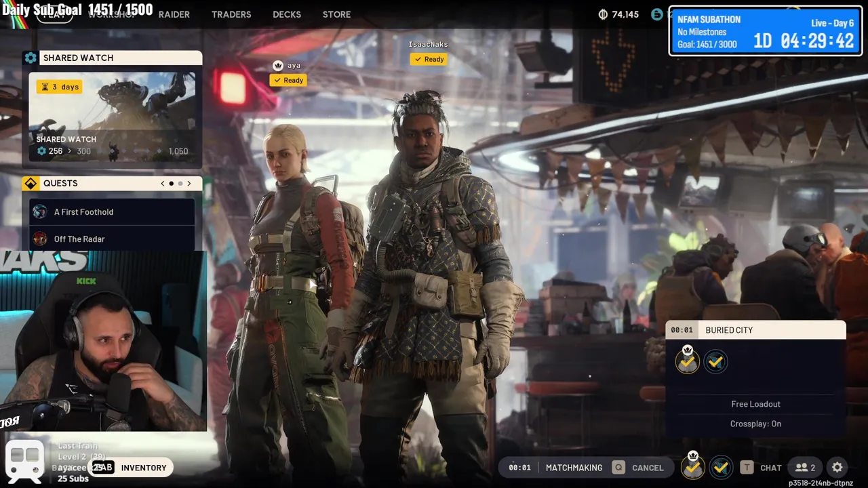
Task: Toggle aya's Ready status badge
Action: click(288, 80)
